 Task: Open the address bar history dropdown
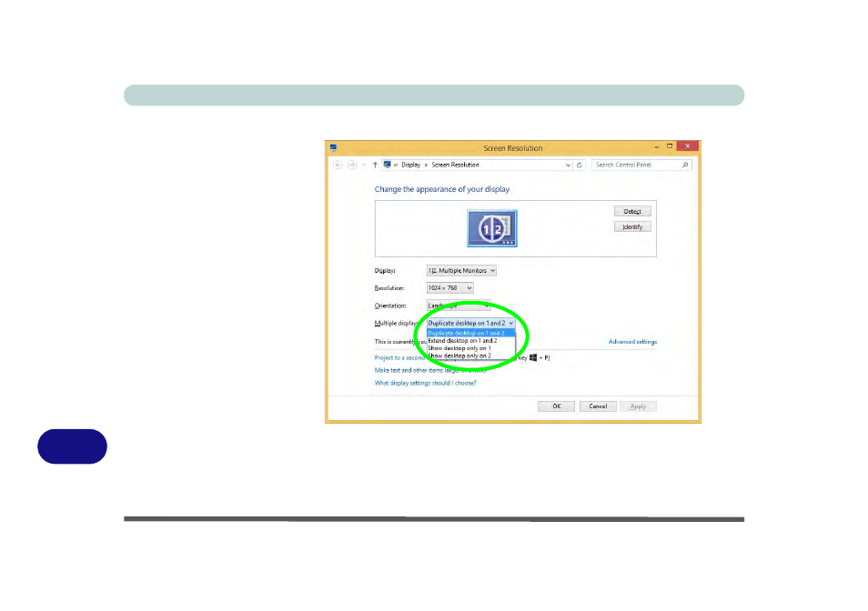coord(568,165)
